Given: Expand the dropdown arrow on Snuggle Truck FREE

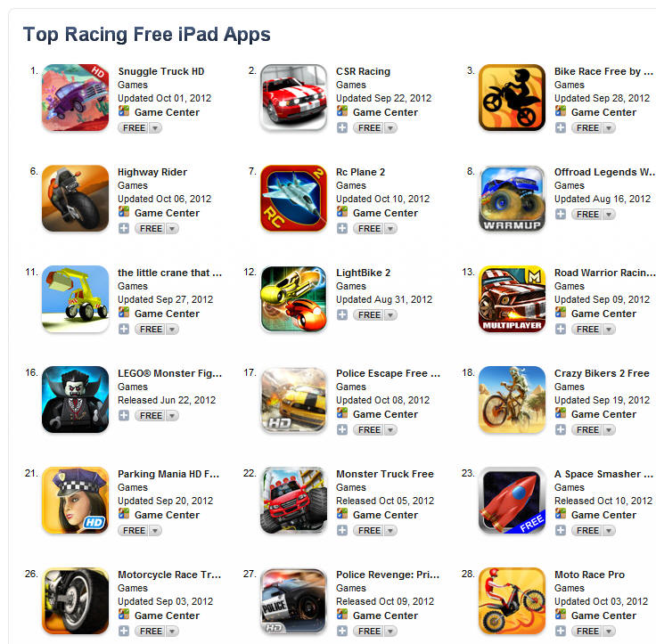Looking at the screenshot, I should point(155,128).
